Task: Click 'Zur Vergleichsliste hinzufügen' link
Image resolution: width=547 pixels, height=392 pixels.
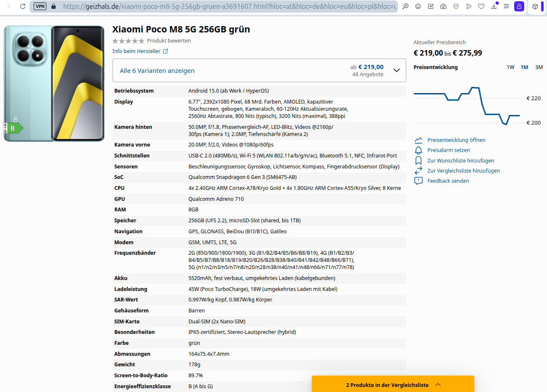Action: (464, 171)
